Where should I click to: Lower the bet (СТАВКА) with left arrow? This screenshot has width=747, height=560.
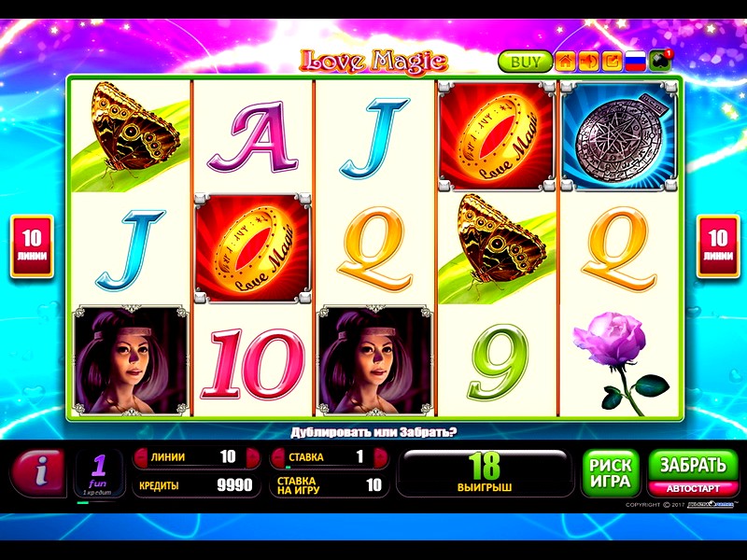278,457
